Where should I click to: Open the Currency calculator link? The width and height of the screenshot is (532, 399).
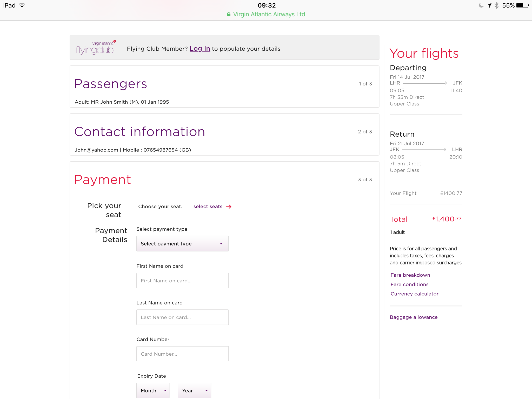point(414,294)
